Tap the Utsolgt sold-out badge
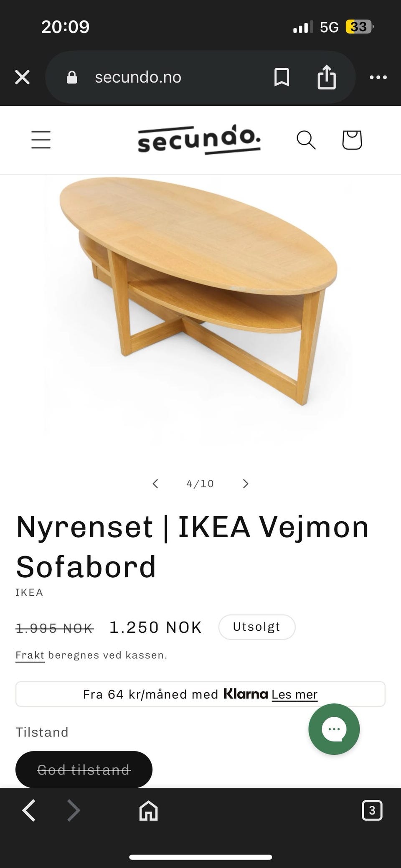The width and height of the screenshot is (401, 868). point(257,627)
